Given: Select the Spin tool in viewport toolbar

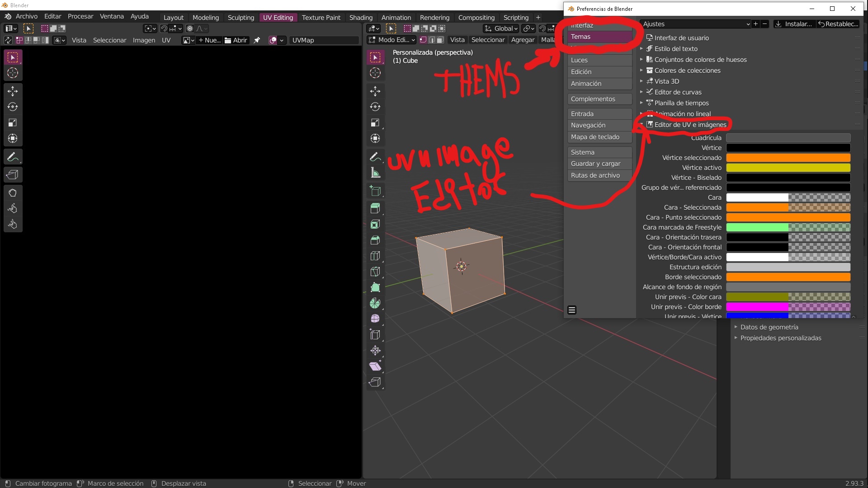Looking at the screenshot, I should [x=375, y=303].
